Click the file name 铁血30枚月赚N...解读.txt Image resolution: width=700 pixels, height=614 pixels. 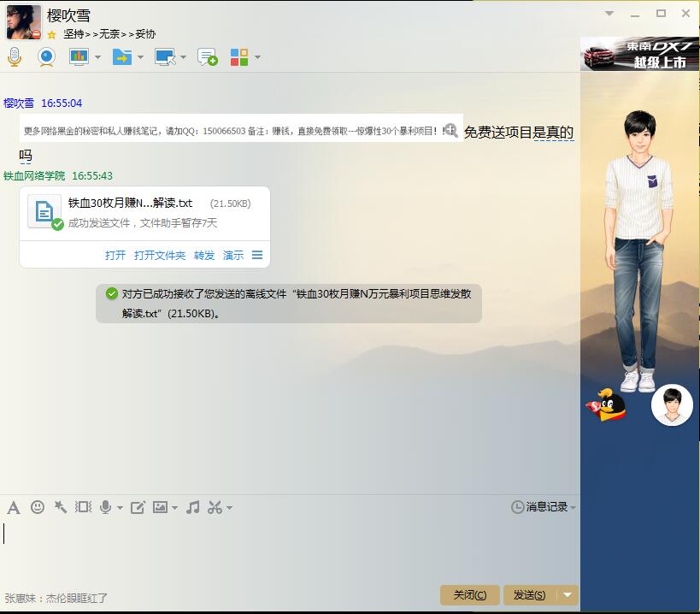tap(130, 204)
